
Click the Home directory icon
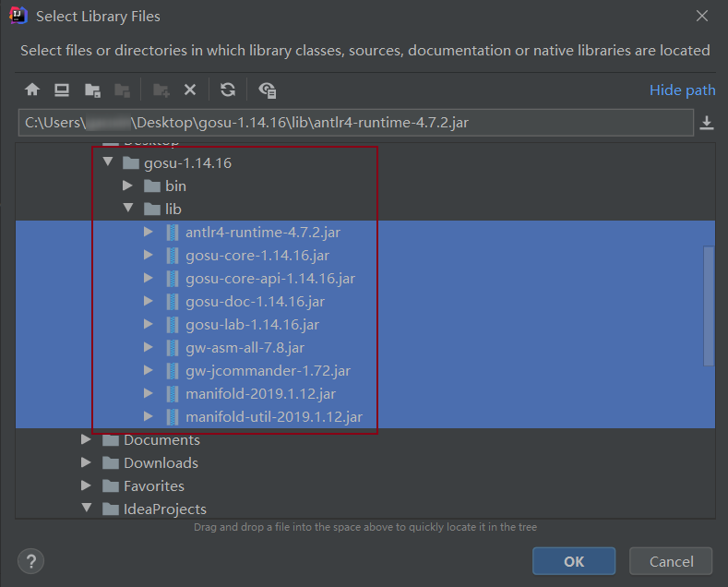[32, 90]
